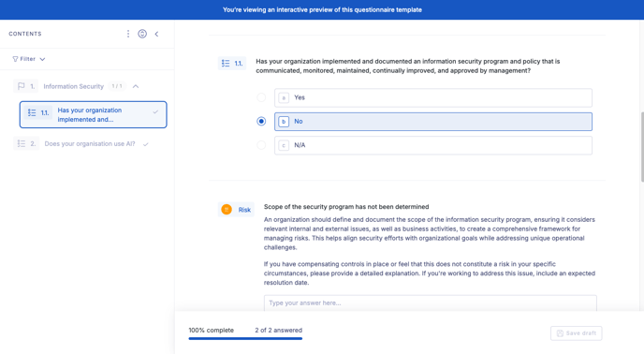
Task: Click the page vertical scrollbar
Action: click(642, 147)
